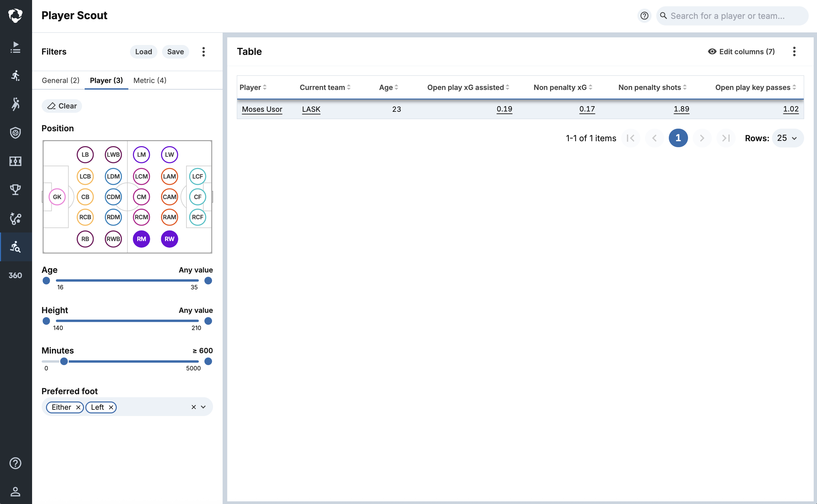Click the player or team search field
The image size is (817, 504).
pos(727,16)
